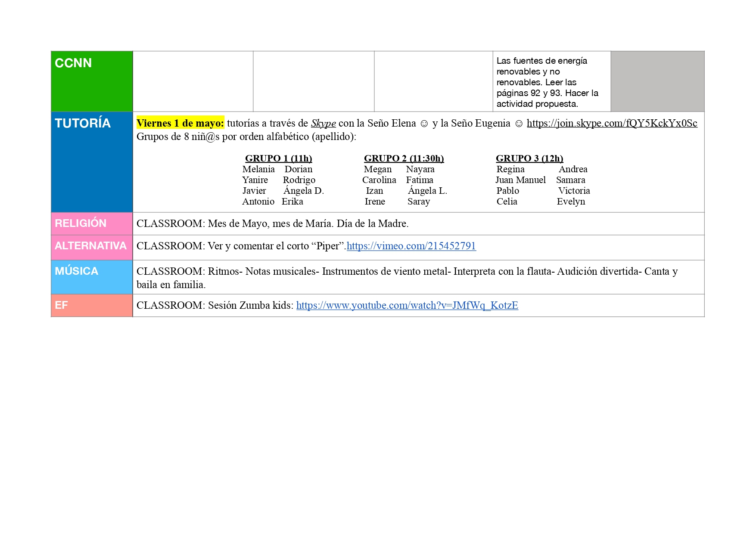
Task: Select the ALTERNATIVA row label
Action: [90, 246]
